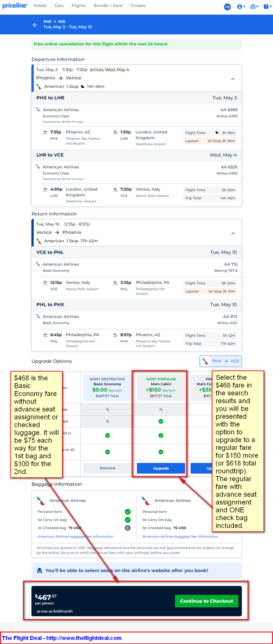This screenshot has width=273, height=644.
Task: Select the Main Cabin +$150 fare card
Action: (x=161, y=387)
